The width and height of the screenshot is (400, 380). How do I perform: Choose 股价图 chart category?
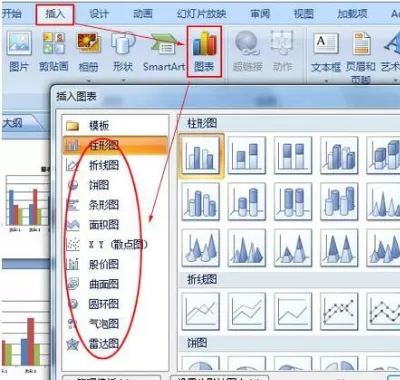(x=115, y=264)
